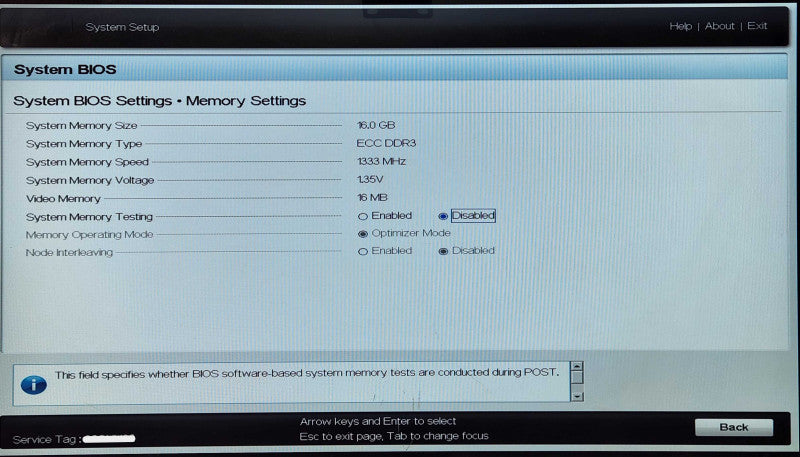
Task: Click the 1333 MHz value
Action: pyautogui.click(x=381, y=162)
